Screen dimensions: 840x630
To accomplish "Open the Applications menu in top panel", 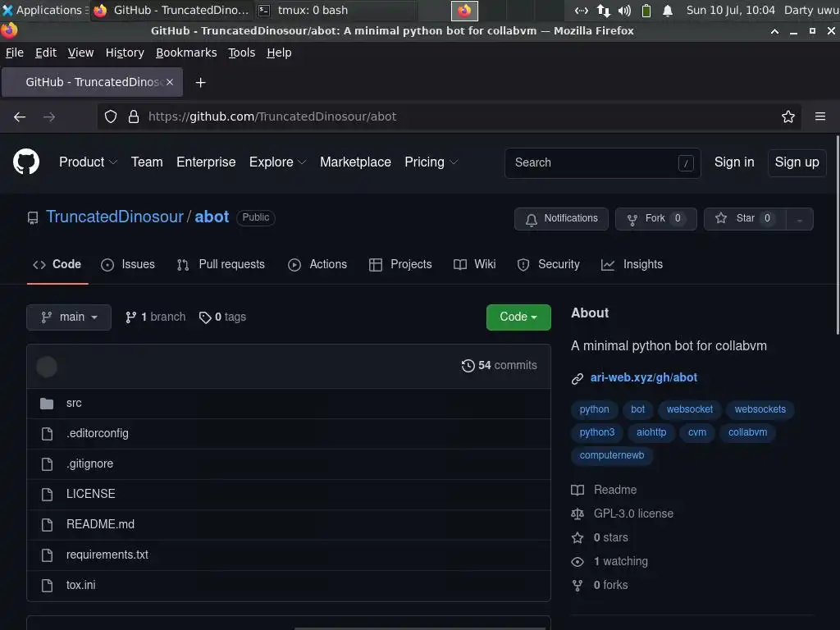I will click(x=45, y=10).
